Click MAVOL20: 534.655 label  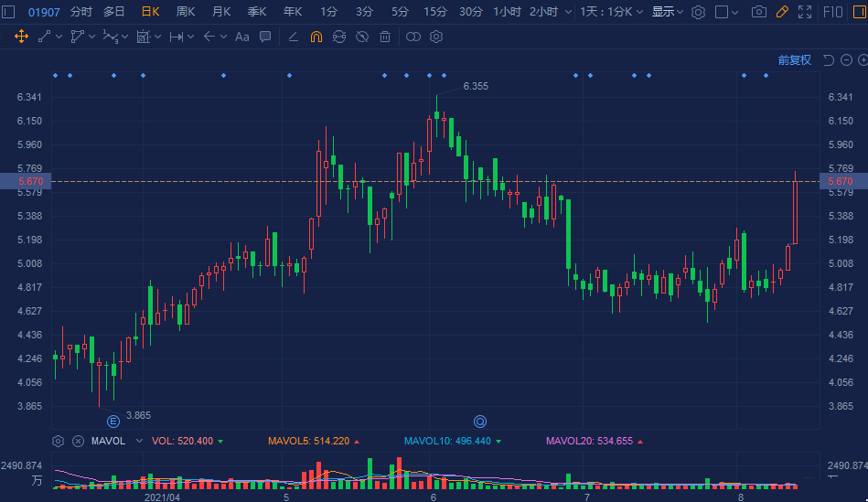(589, 441)
